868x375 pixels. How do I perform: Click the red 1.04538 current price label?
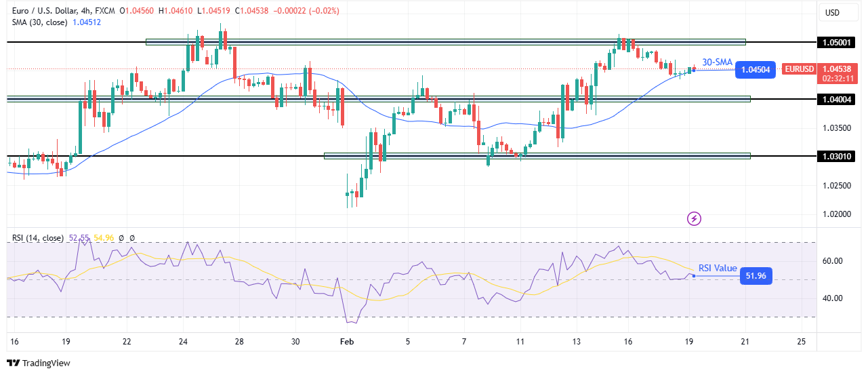click(x=839, y=68)
